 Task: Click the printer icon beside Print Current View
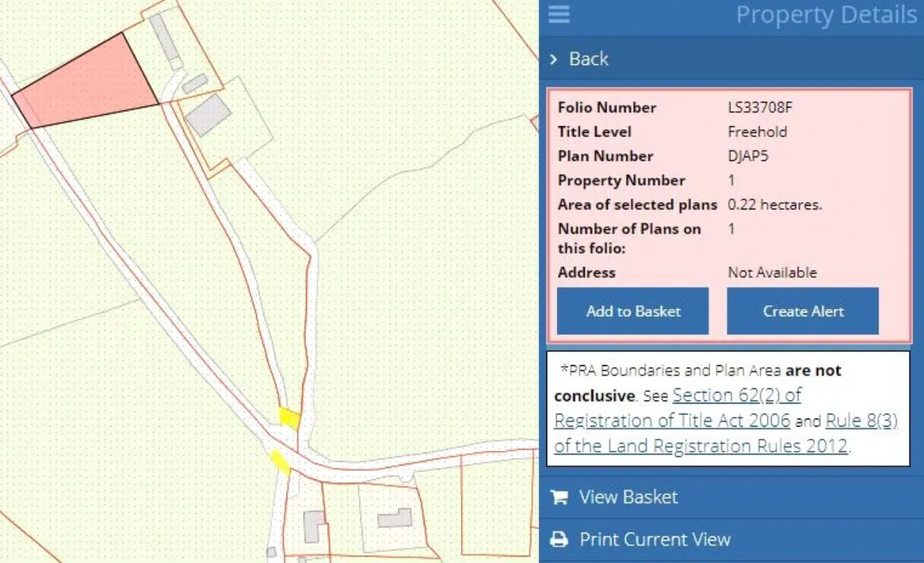pos(559,539)
